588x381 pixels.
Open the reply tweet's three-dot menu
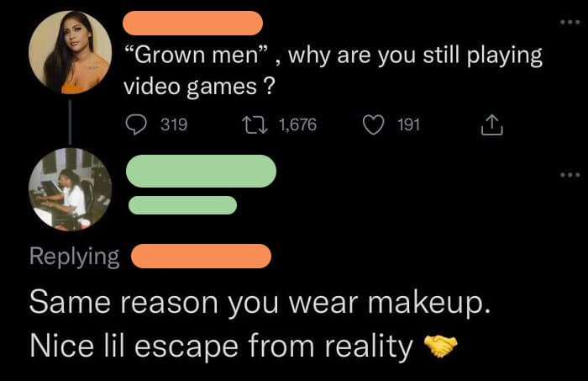[570, 175]
